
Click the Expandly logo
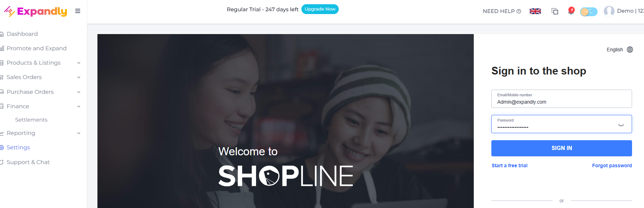pos(36,11)
